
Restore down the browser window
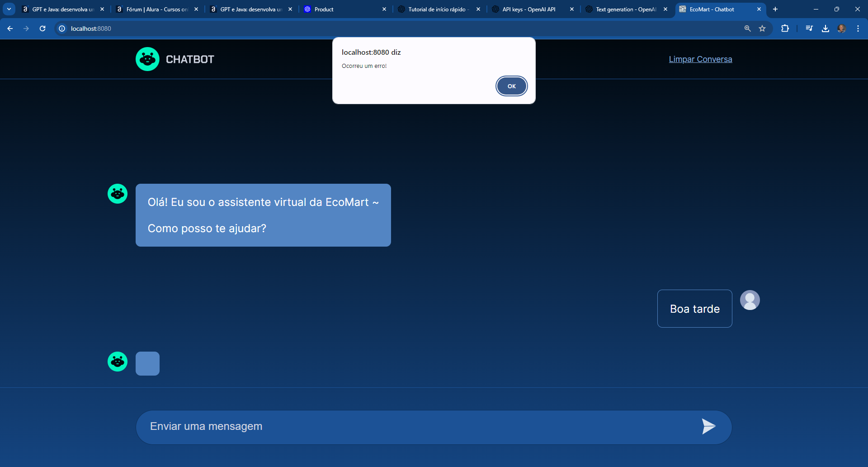click(x=837, y=9)
